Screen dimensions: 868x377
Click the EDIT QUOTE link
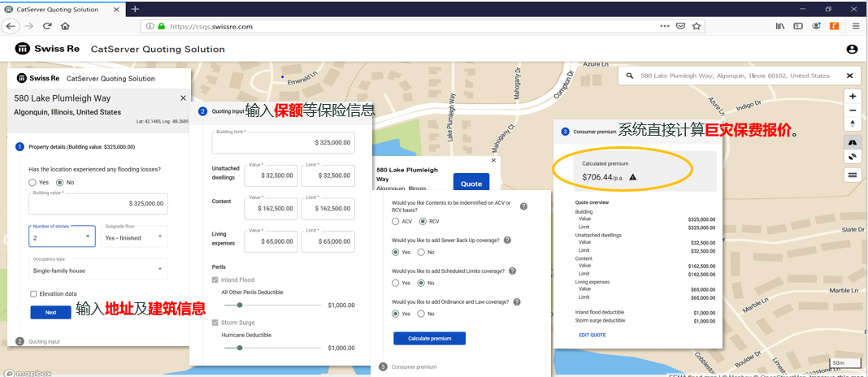592,335
